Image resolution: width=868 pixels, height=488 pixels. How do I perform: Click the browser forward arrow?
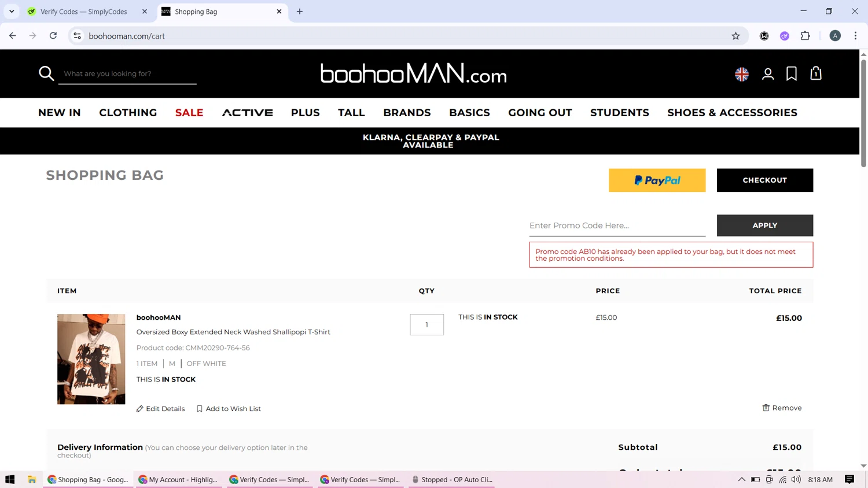pos(33,36)
